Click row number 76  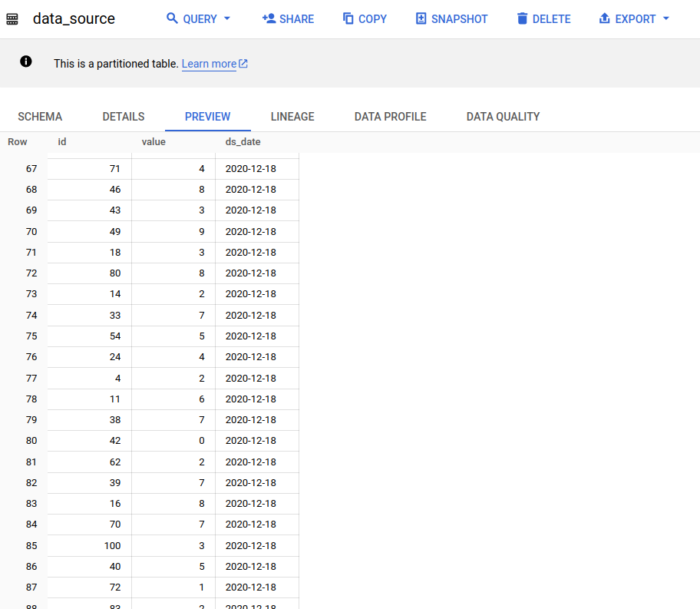coord(31,357)
